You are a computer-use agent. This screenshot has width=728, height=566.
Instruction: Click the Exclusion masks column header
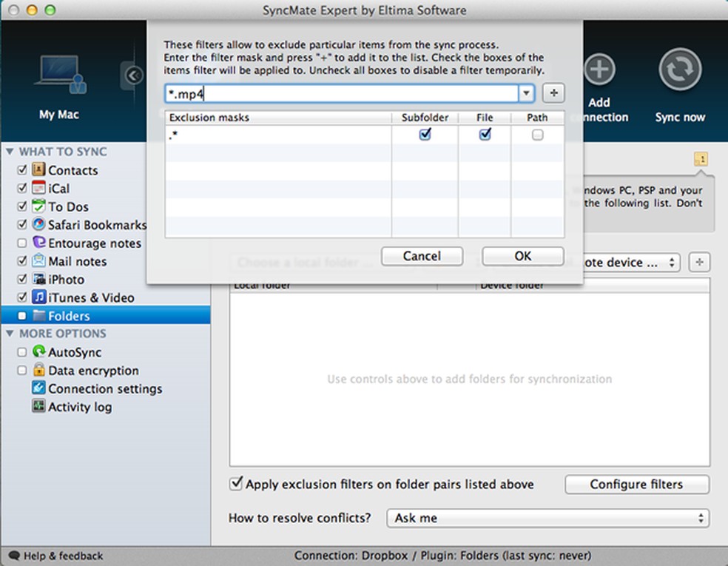tap(278, 118)
